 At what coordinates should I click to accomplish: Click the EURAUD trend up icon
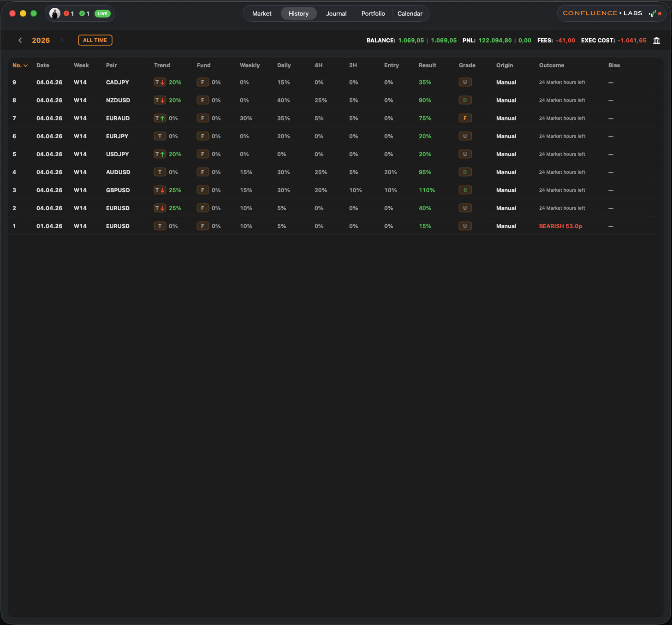point(160,118)
